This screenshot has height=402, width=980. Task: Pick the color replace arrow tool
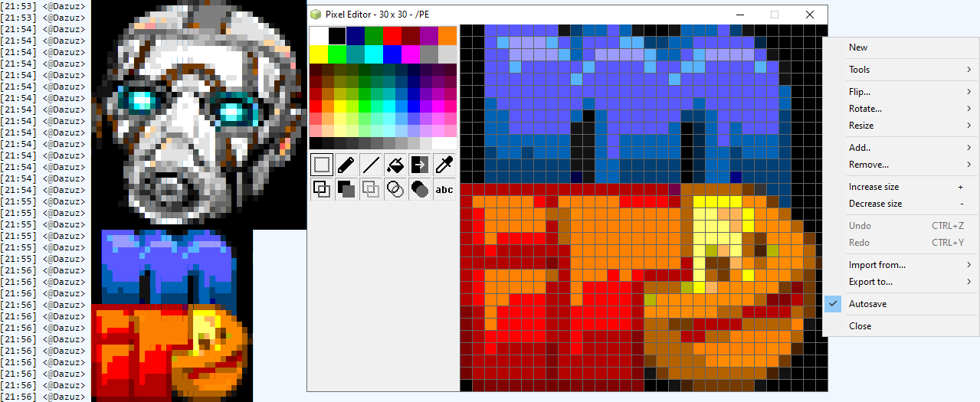click(420, 165)
